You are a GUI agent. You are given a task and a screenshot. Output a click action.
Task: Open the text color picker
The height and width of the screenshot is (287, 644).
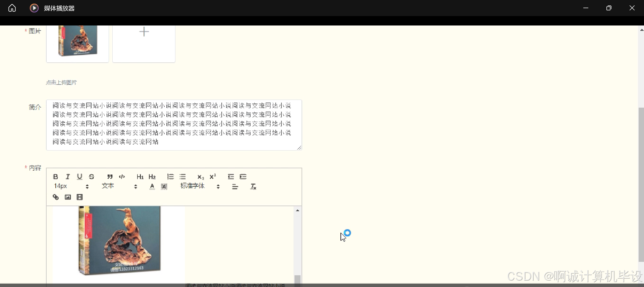point(152,186)
